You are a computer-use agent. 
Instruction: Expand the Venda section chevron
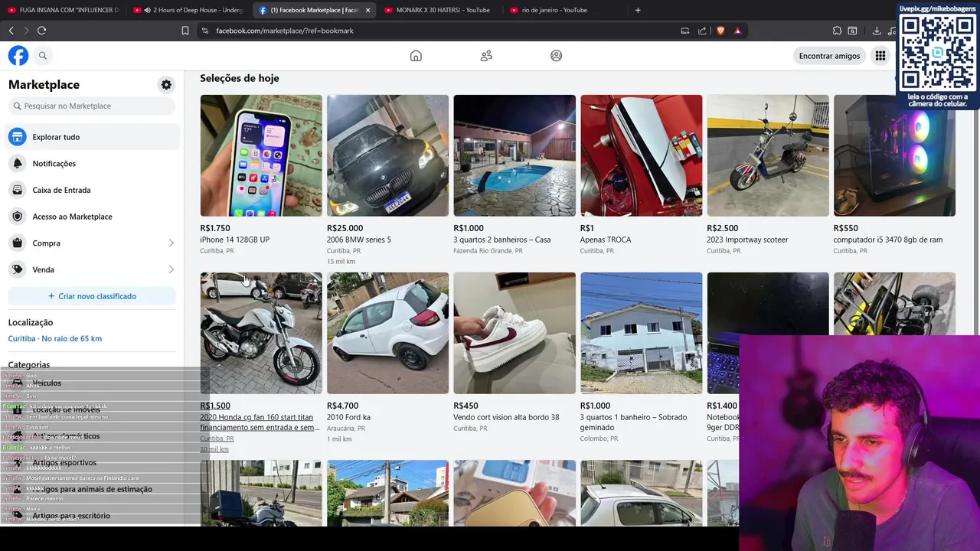pyautogui.click(x=171, y=269)
